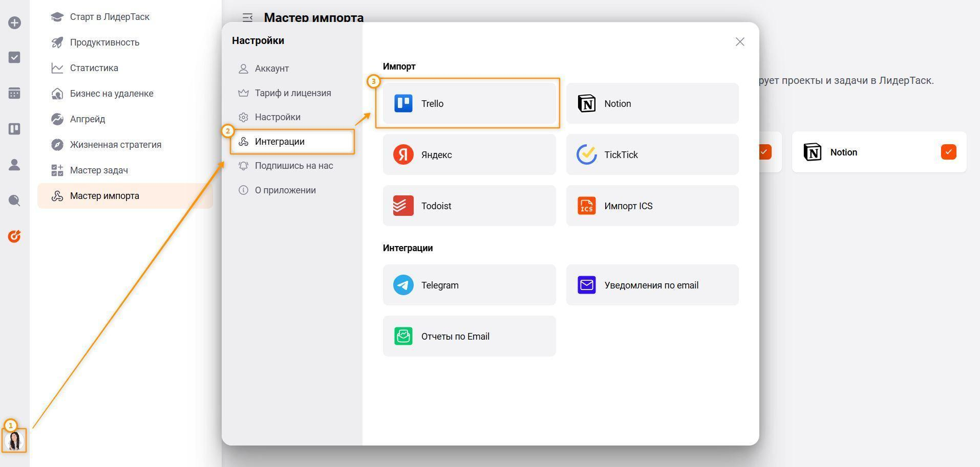
Task: Open the boards icon in left rail
Action: (x=14, y=129)
